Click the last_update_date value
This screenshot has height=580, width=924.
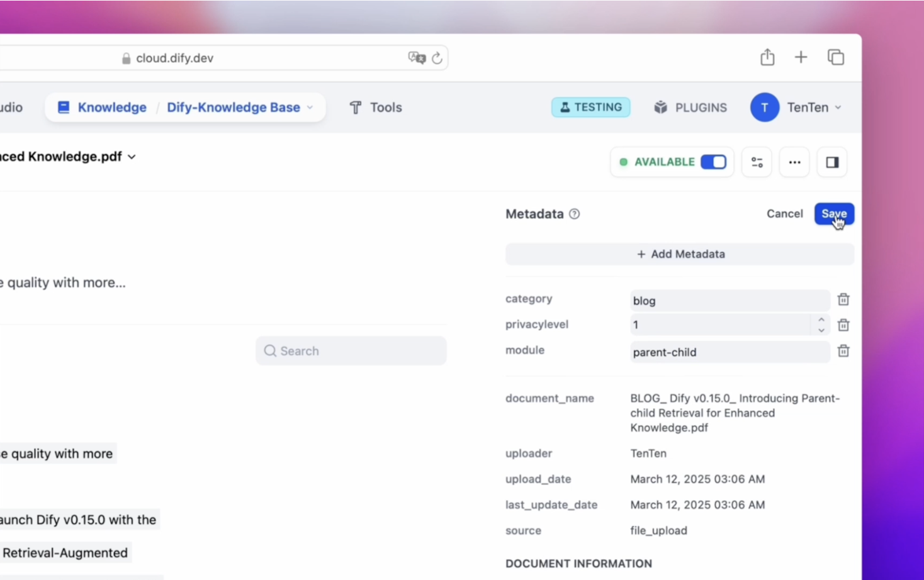(x=697, y=505)
